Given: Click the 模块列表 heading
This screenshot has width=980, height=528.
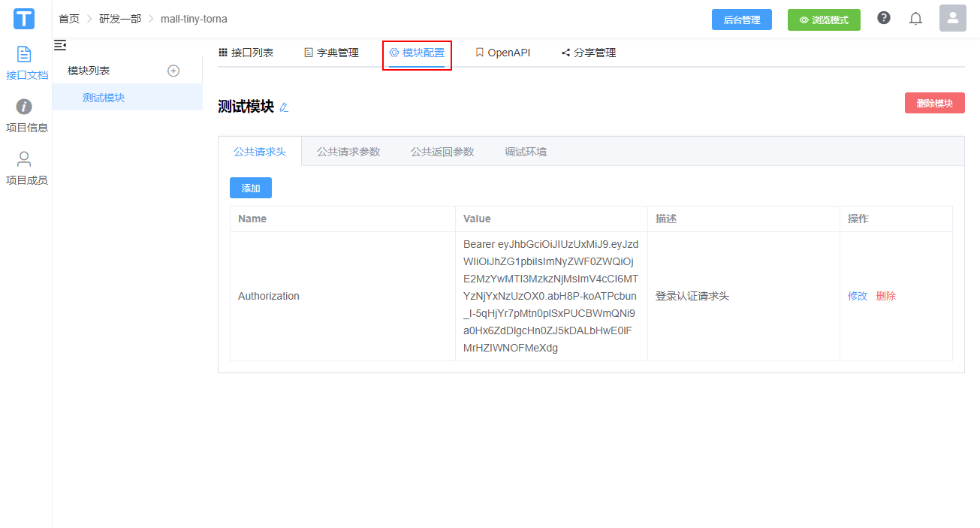Looking at the screenshot, I should click(x=89, y=71).
